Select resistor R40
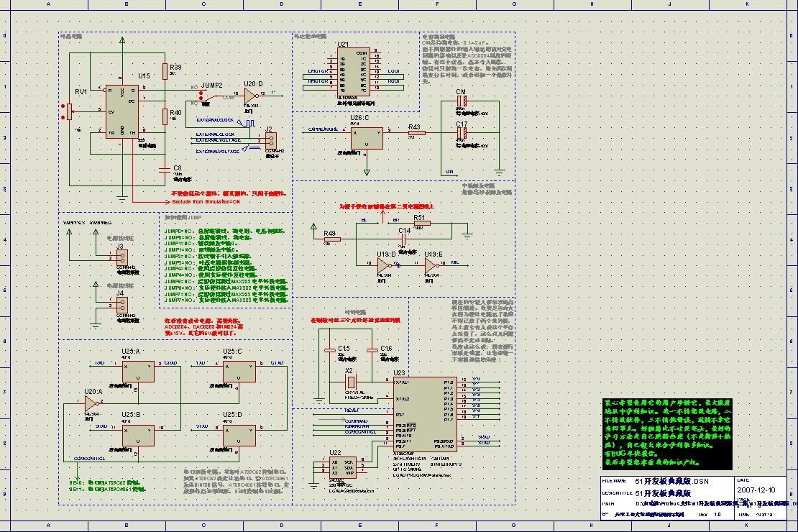 pos(165,116)
